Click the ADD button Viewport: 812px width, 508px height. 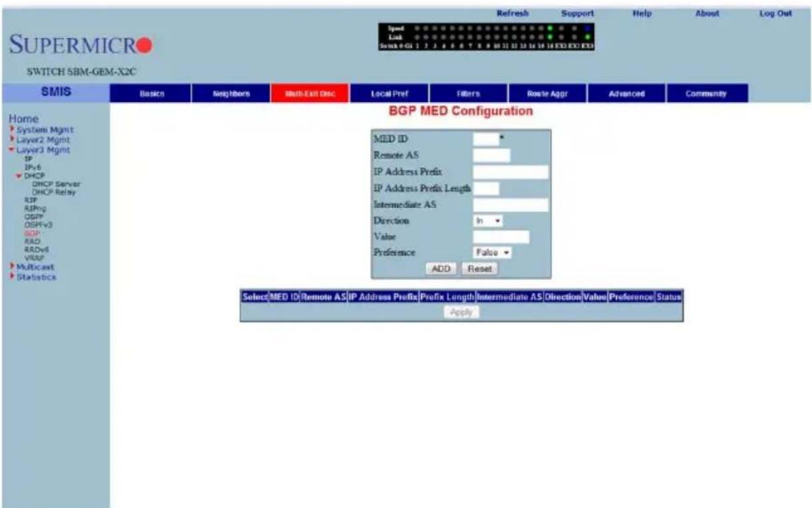tap(441, 268)
